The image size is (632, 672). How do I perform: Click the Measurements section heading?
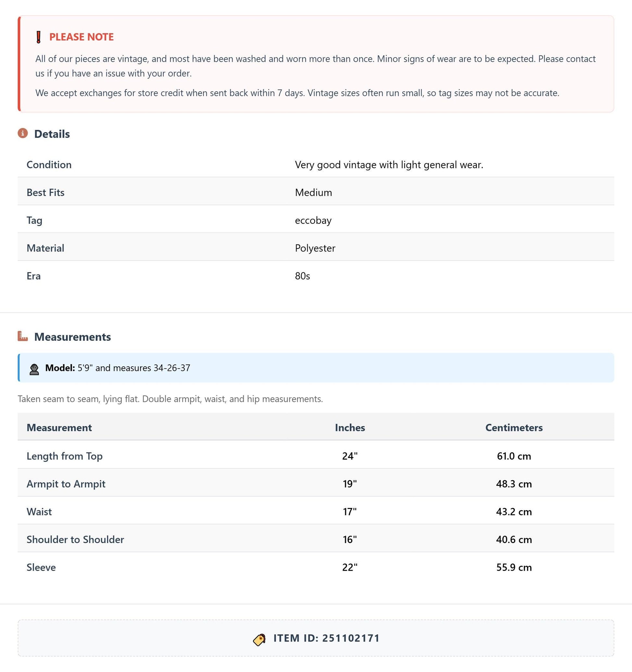click(x=73, y=337)
